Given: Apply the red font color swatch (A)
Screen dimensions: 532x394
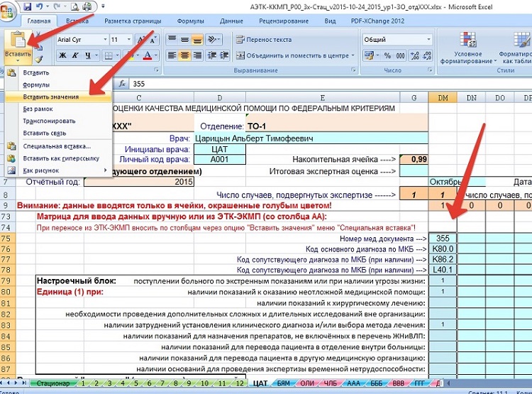Looking at the screenshot, I should (148, 55).
